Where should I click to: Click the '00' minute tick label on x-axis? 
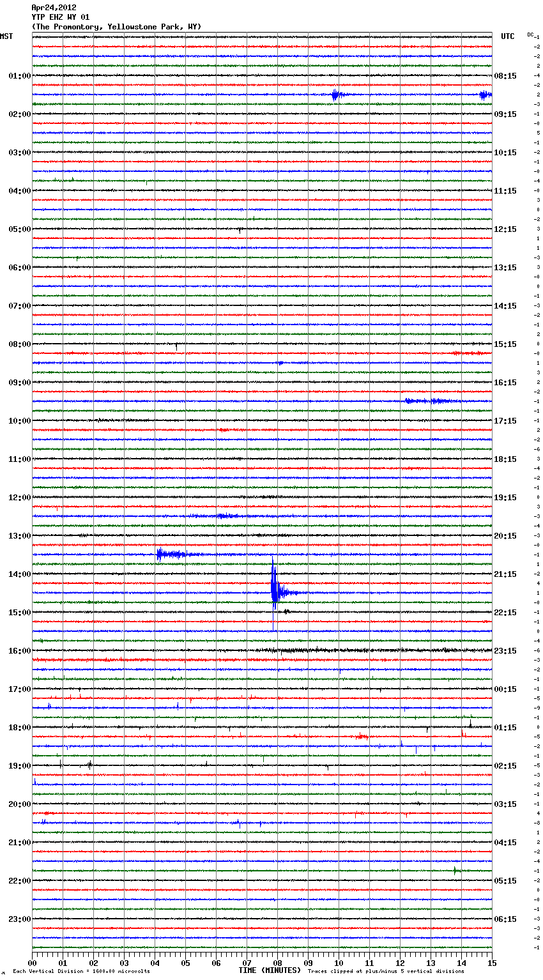(32, 963)
